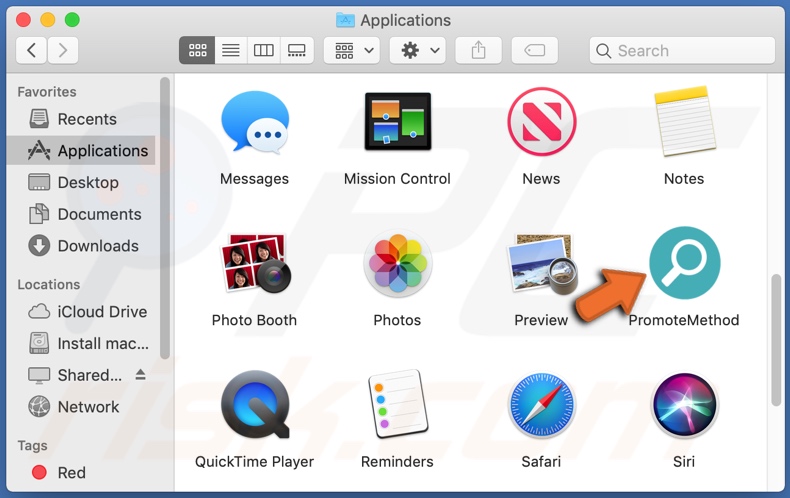Switch to icon view
Viewport: 790px width, 498px height.
(x=197, y=50)
